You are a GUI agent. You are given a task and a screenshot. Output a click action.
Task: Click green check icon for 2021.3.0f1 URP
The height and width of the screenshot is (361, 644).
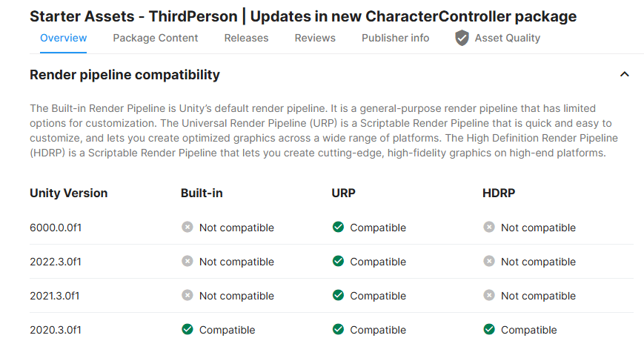pyautogui.click(x=338, y=295)
